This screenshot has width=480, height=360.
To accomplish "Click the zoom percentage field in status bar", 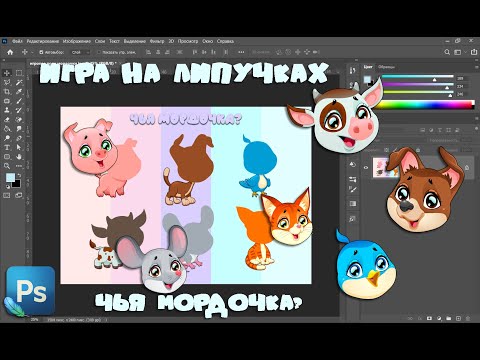I will click(x=35, y=320).
